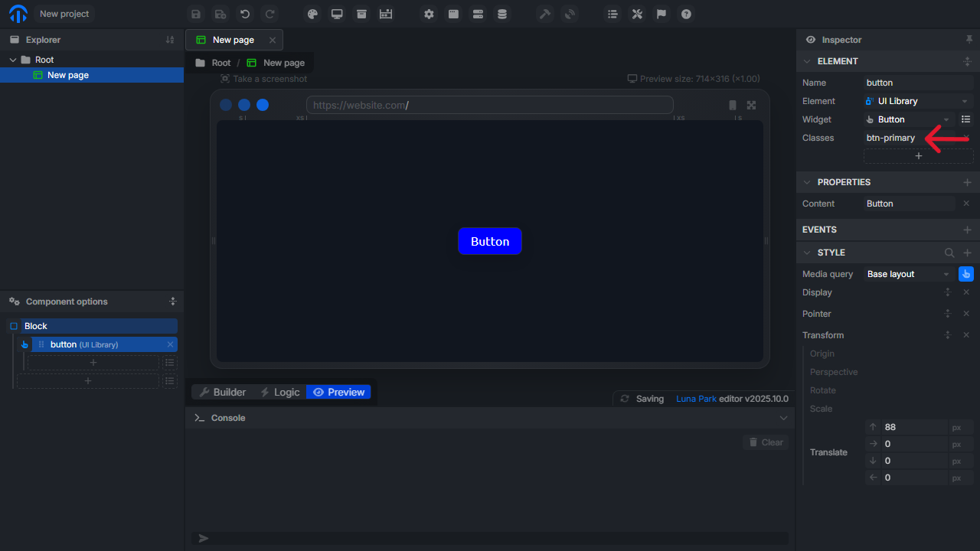Screen dimensions: 980x551
Task: Collapse the STYLE section in the Inspector
Action: click(x=807, y=252)
